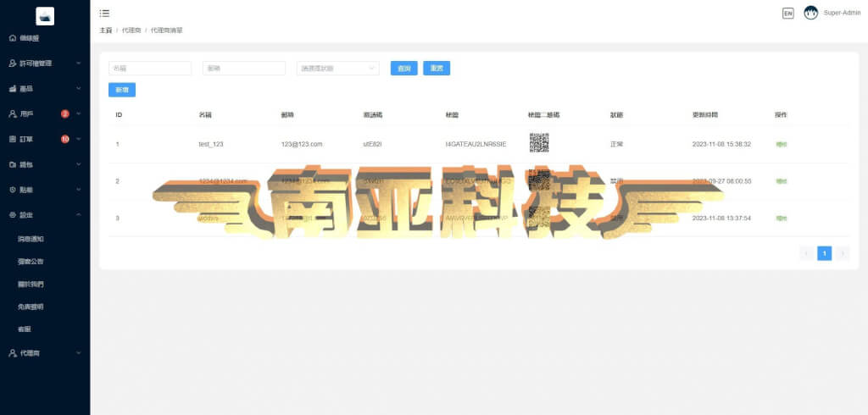Click the 點數 points clock icon
The image size is (868, 415).
(x=13, y=189)
